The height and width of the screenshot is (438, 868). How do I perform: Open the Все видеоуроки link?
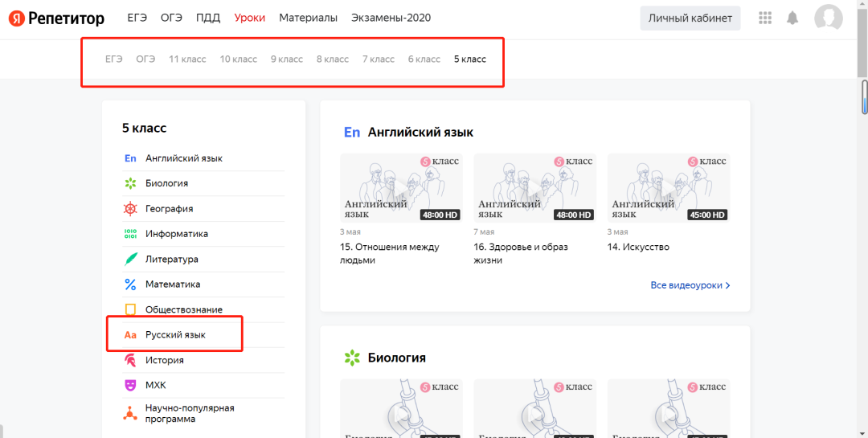pos(690,286)
